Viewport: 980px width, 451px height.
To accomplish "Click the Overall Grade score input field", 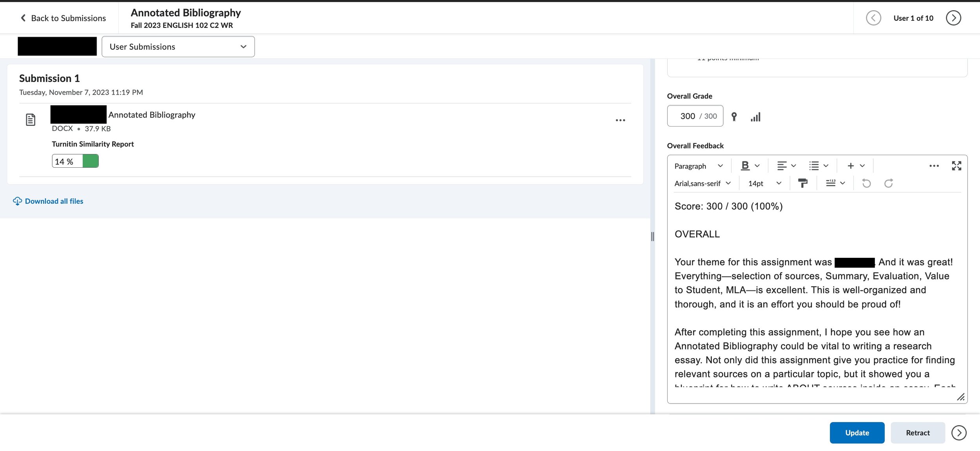I will point(688,116).
